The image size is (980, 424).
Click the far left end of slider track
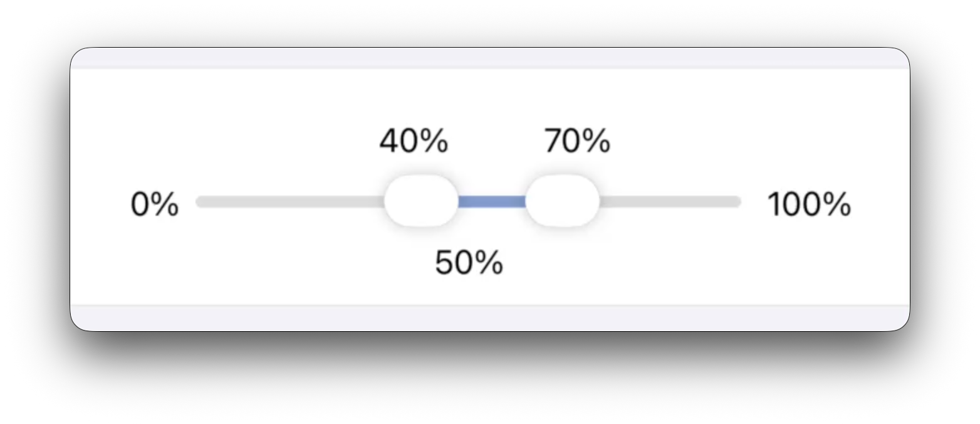[x=201, y=201]
